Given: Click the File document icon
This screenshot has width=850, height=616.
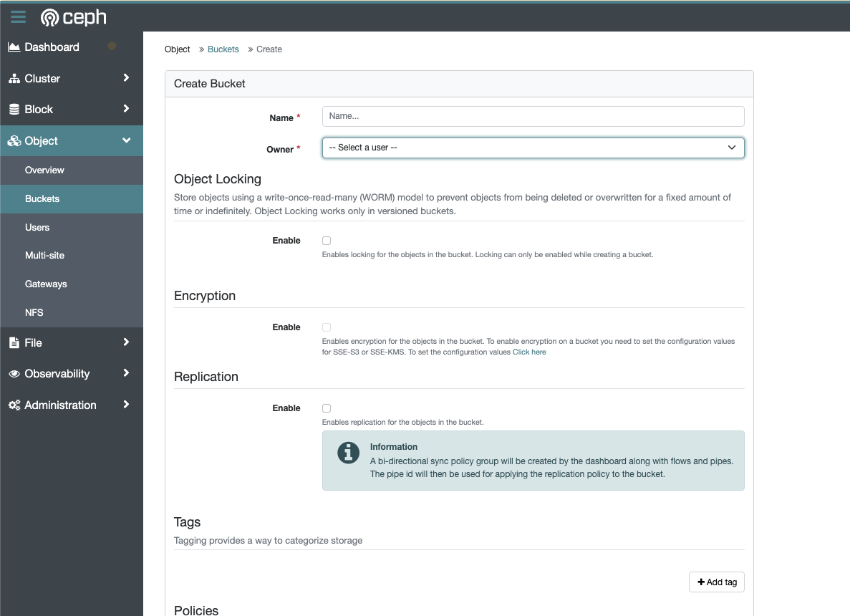Looking at the screenshot, I should [x=14, y=343].
